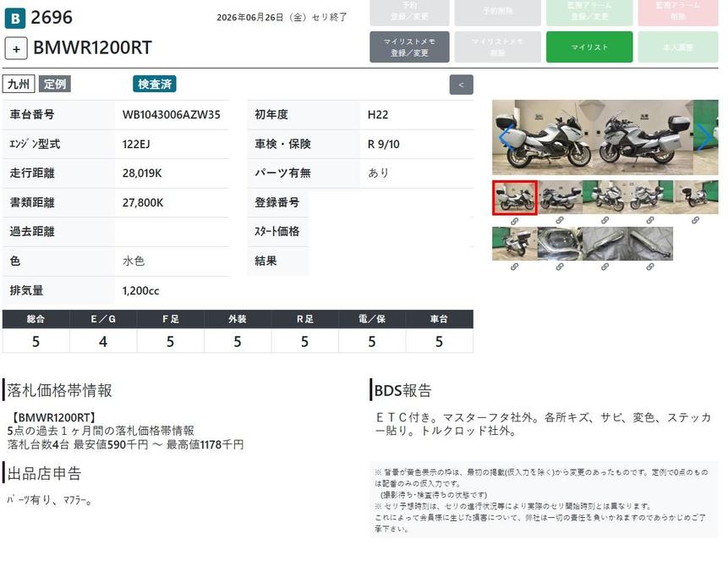Click the faded 監視アラーム 登録/変更 button
The image size is (728, 567).
[x=589, y=12]
